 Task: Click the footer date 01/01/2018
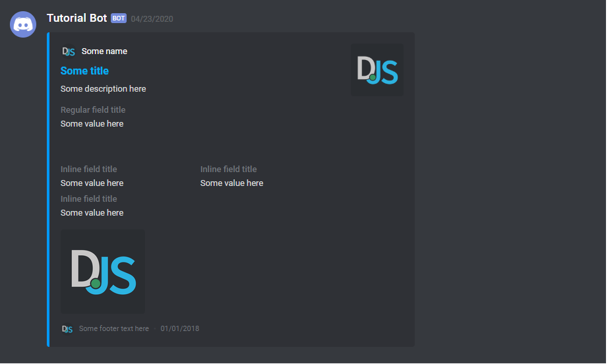click(x=180, y=329)
